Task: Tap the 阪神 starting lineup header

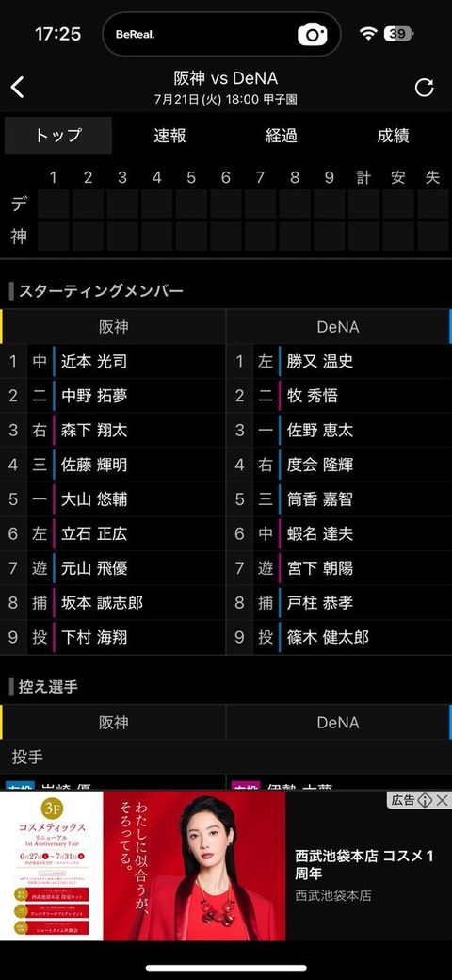Action: click(113, 326)
